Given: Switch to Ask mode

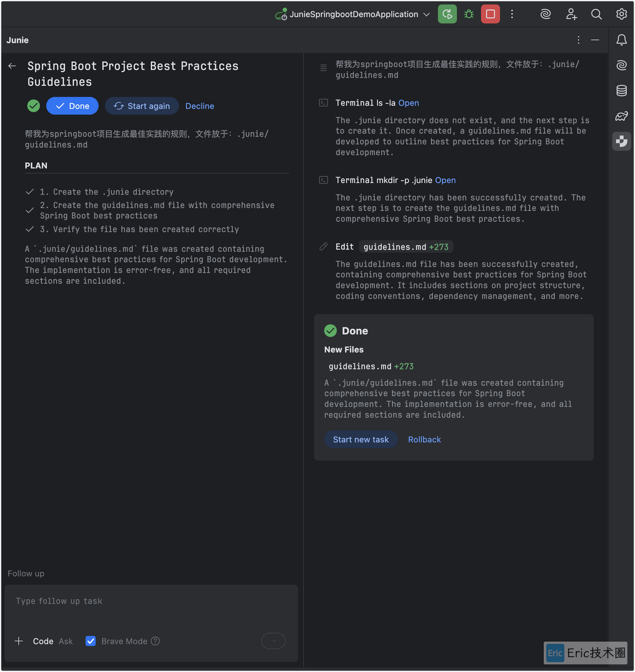Looking at the screenshot, I should coord(65,641).
